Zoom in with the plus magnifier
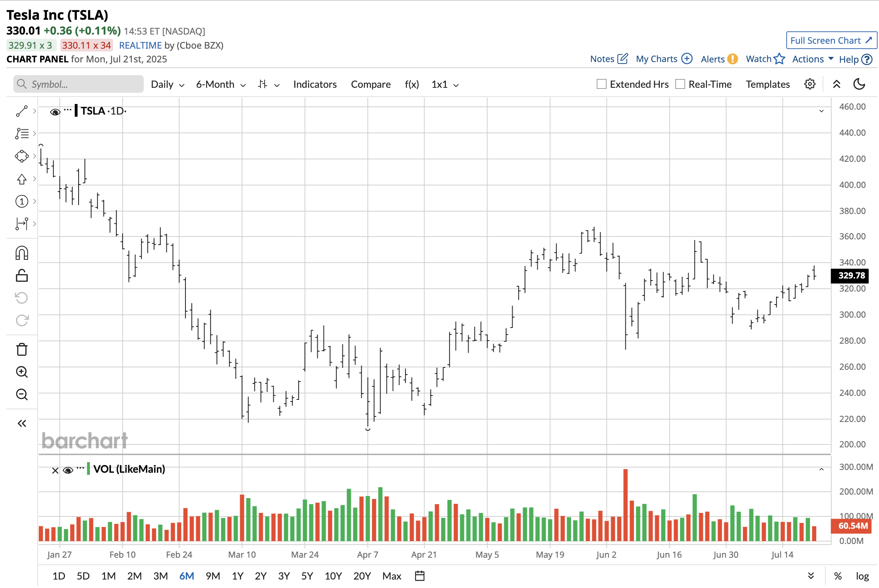 point(22,372)
